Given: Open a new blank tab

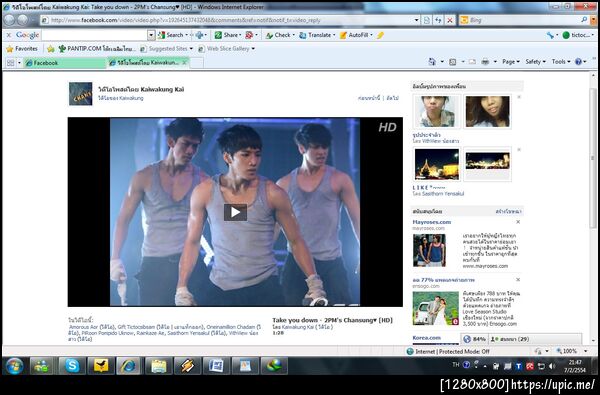Looking at the screenshot, I should tap(196, 63).
